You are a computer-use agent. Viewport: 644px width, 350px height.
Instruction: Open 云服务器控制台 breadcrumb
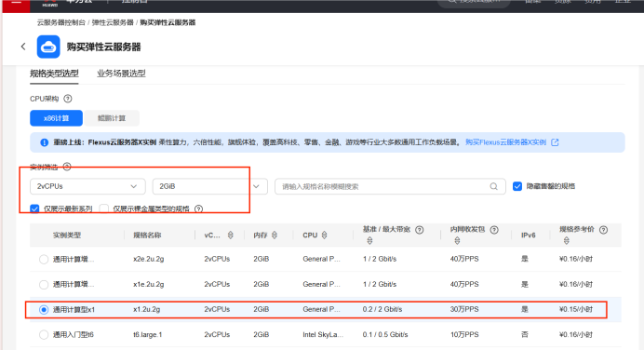(61, 22)
